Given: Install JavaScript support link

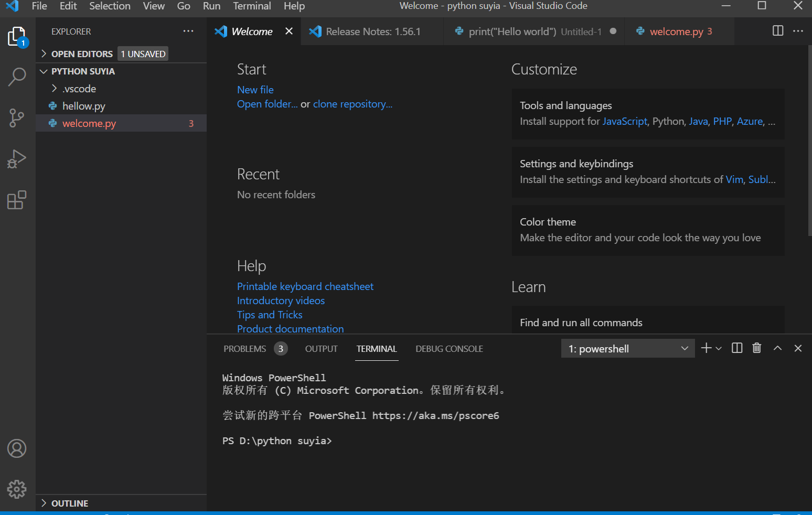Looking at the screenshot, I should pyautogui.click(x=625, y=121).
